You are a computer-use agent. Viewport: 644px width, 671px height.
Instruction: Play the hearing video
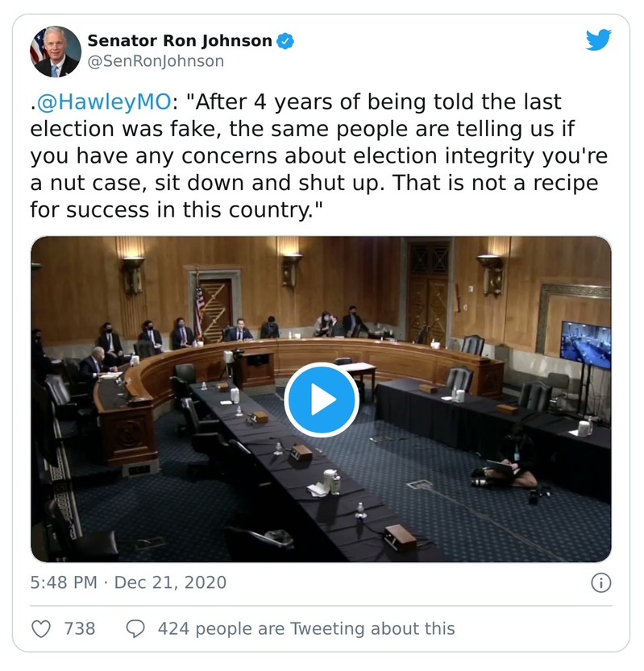(x=321, y=400)
